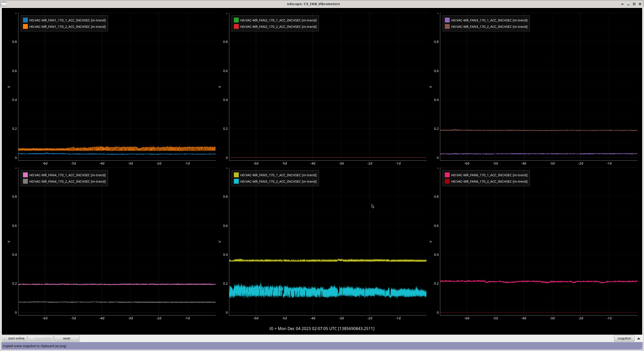This screenshot has width=644, height=351.
Task: Click the t0 timestamp label
Action: [x=322, y=329]
